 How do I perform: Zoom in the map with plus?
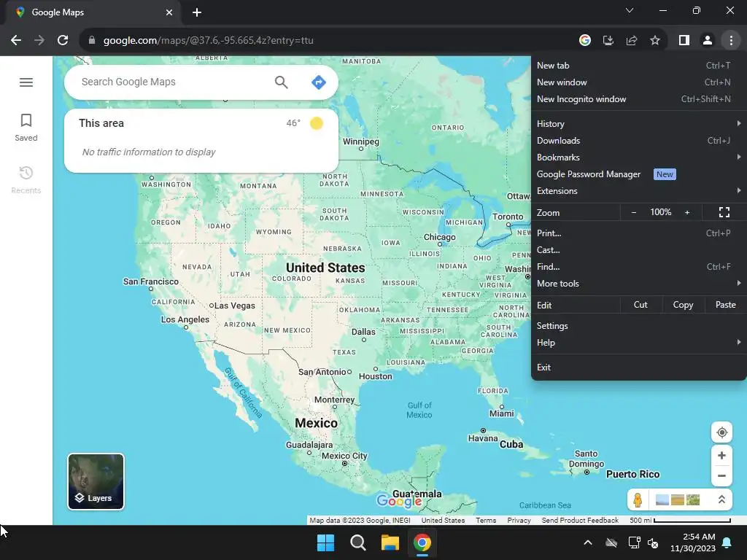pos(721,455)
